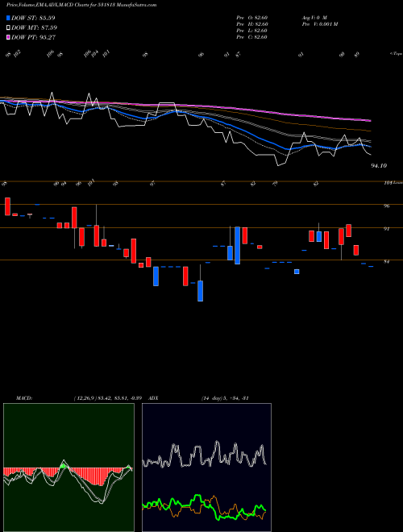Click the first red candlestick at the chart's left edge
This screenshot has height=532, width=403.
click(7, 206)
